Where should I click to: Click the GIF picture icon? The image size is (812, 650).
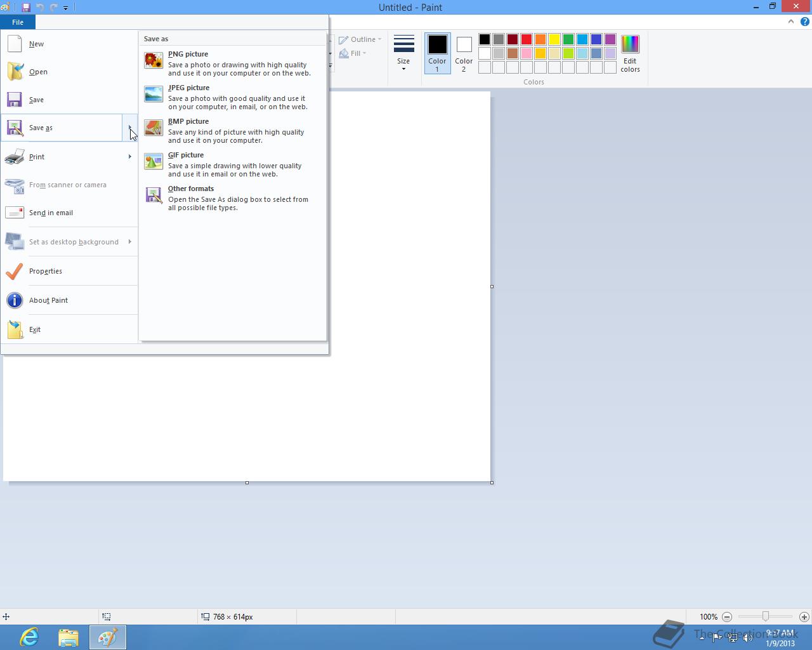[154, 162]
